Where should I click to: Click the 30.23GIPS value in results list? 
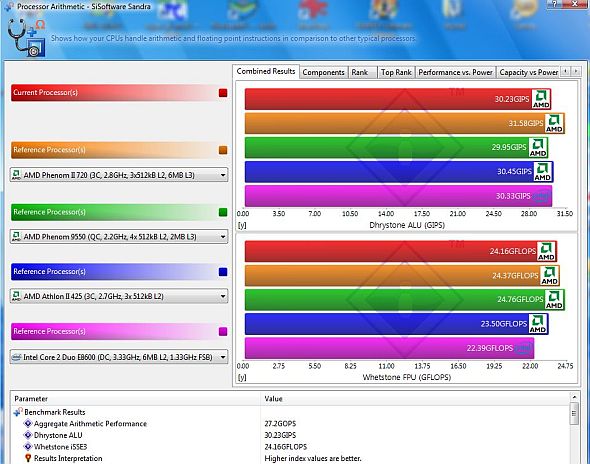coord(280,435)
